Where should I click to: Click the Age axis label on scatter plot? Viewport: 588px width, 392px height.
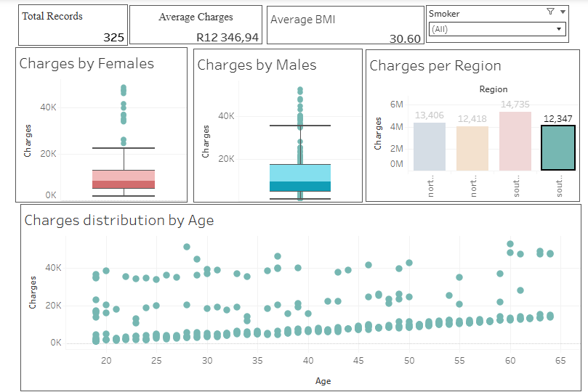(x=323, y=380)
